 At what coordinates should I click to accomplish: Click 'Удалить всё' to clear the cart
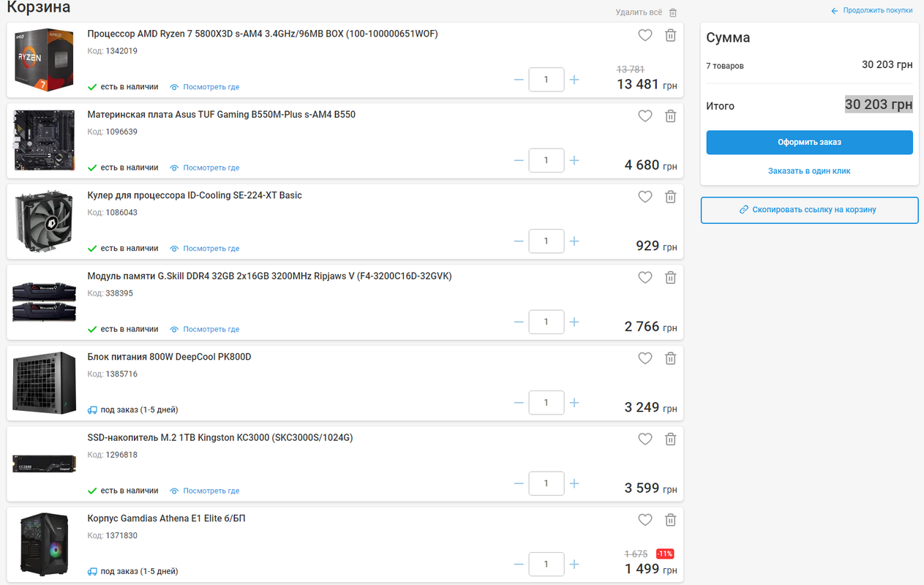pyautogui.click(x=646, y=12)
